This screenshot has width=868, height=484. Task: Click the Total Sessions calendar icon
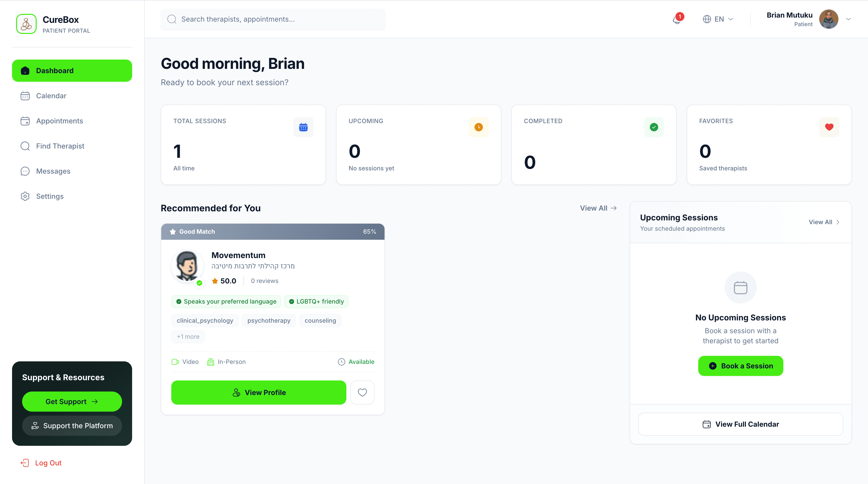pyautogui.click(x=303, y=127)
